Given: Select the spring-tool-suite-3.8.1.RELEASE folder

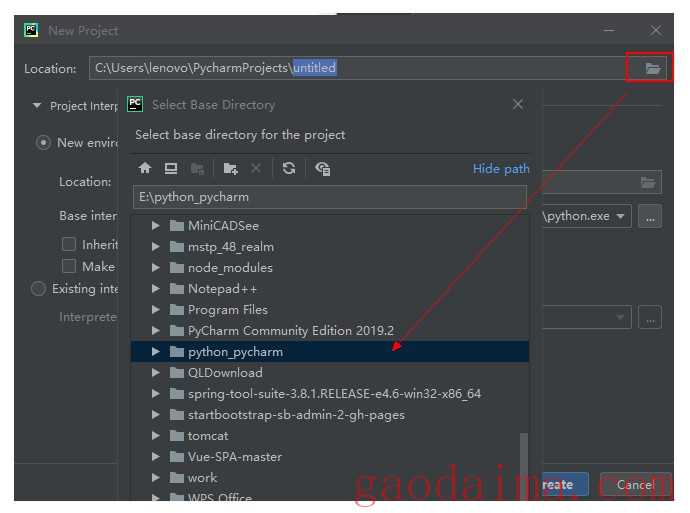Looking at the screenshot, I should point(334,393).
